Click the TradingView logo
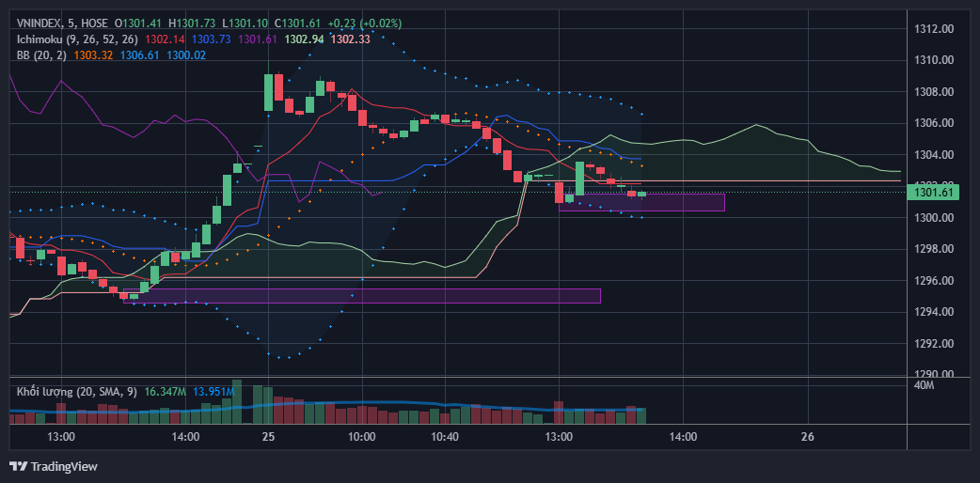Screen dimensions: 980x483 (x=18, y=466)
